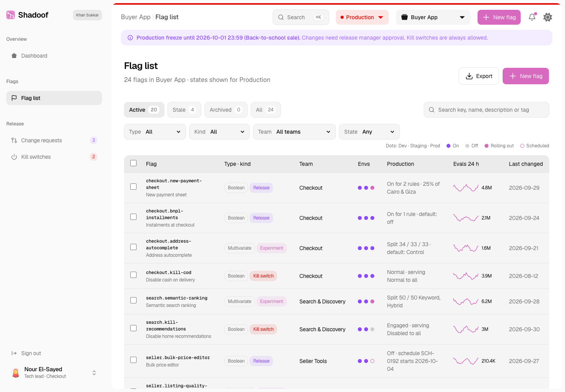The height and width of the screenshot is (392, 565).
Task: Open notifications bell
Action: pos(532,17)
